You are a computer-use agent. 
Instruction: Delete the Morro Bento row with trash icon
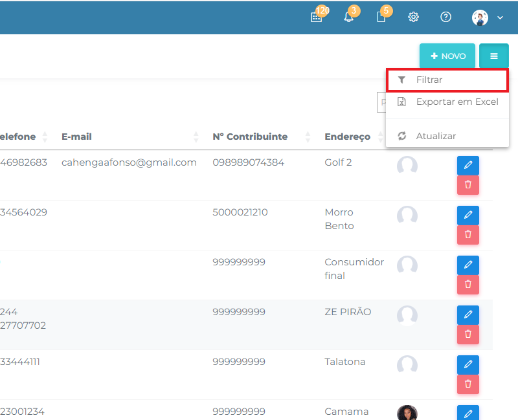pos(467,234)
